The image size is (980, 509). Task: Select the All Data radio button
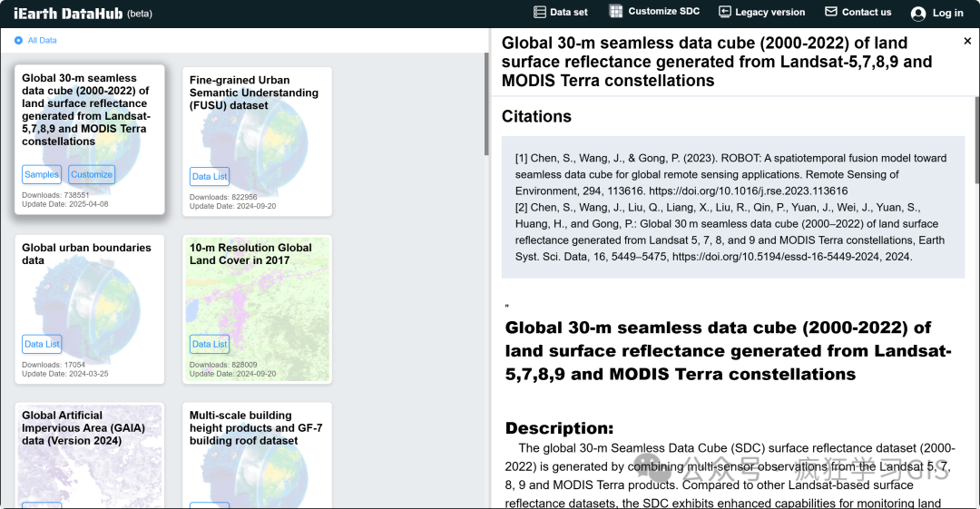(18, 40)
